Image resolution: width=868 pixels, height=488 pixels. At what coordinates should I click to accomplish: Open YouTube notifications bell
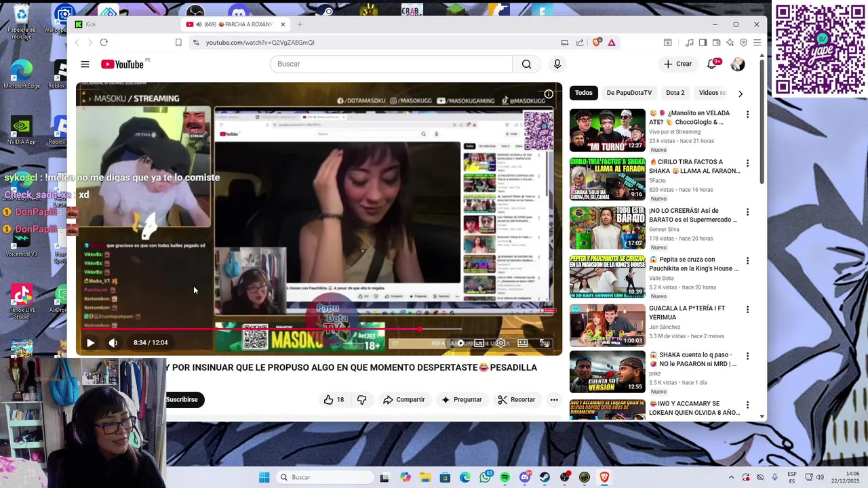coord(712,64)
